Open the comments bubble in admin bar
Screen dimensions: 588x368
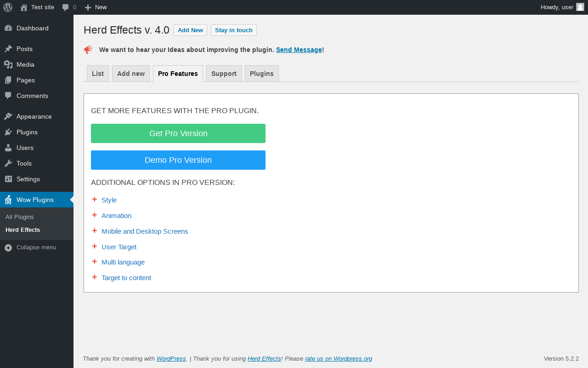click(x=66, y=7)
